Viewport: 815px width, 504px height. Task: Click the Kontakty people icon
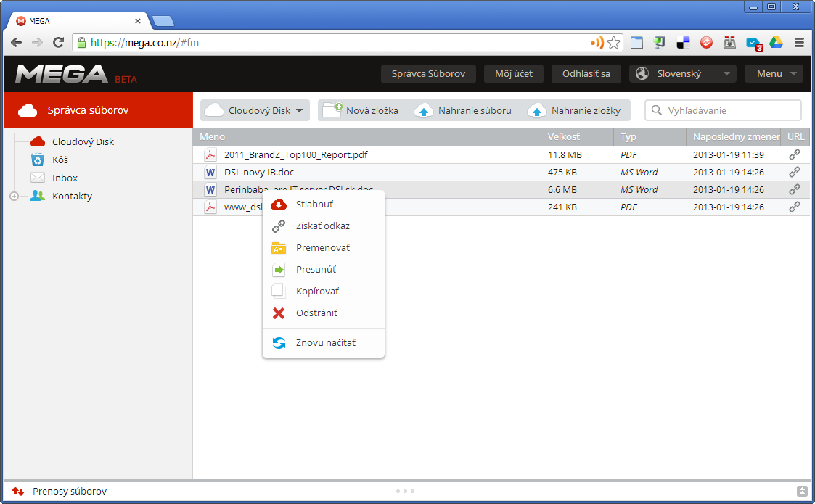tap(38, 196)
